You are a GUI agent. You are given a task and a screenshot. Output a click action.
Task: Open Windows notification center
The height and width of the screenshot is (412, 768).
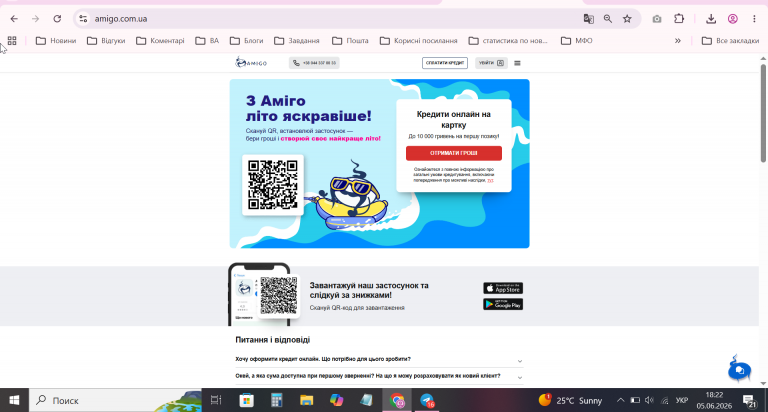coord(748,401)
